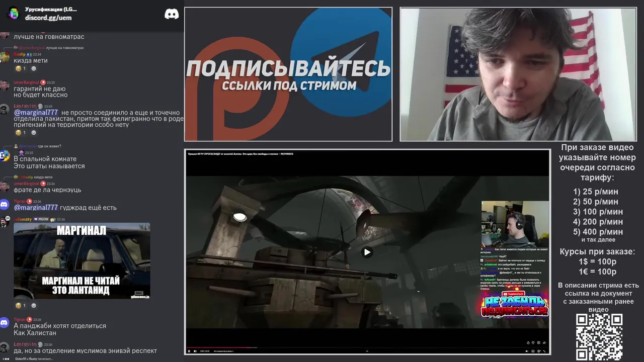Click the laughing reaction under "кизда мети"
The image size is (644, 362).
click(x=21, y=68)
